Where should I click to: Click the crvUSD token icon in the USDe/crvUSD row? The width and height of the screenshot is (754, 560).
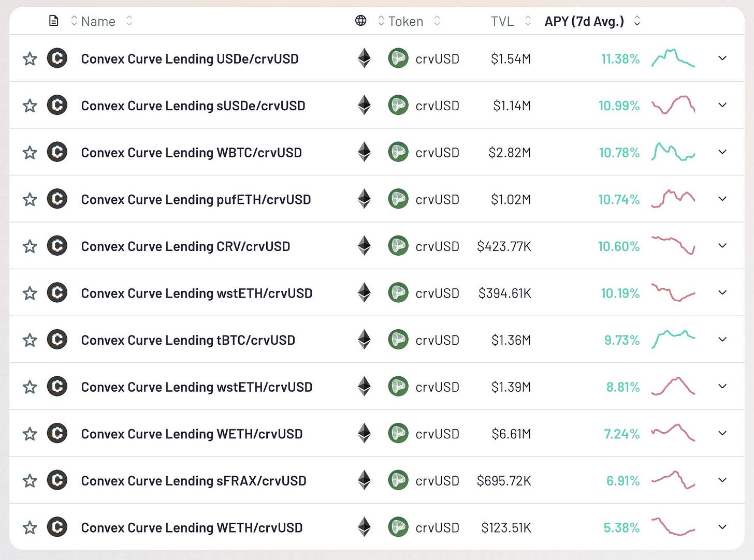(x=398, y=58)
